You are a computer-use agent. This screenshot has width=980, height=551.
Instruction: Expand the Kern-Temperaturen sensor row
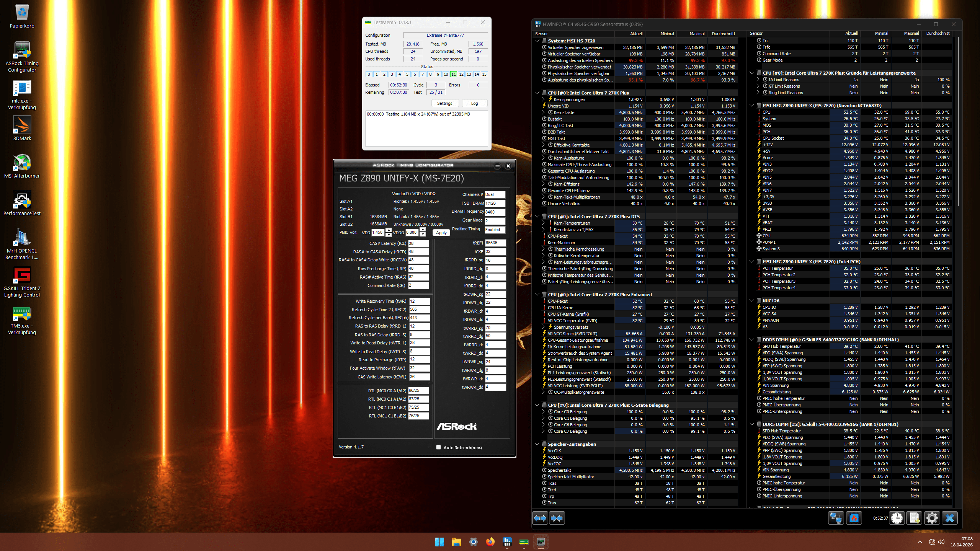[543, 223]
